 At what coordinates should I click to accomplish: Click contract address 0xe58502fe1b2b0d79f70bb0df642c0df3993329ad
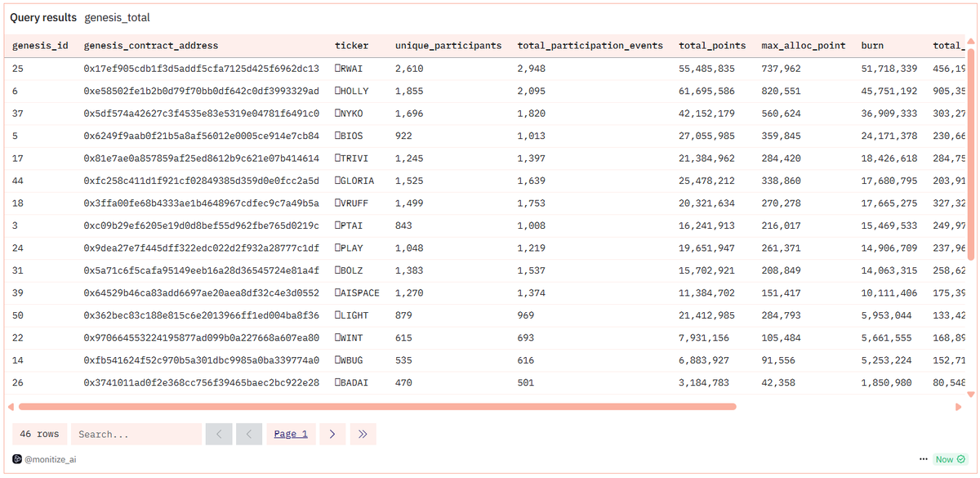pos(202,92)
